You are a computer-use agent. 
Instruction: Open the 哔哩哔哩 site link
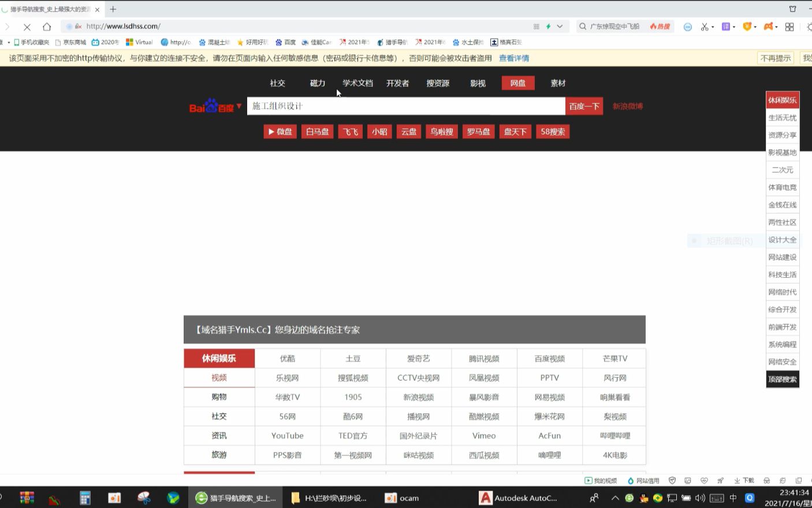click(615, 436)
